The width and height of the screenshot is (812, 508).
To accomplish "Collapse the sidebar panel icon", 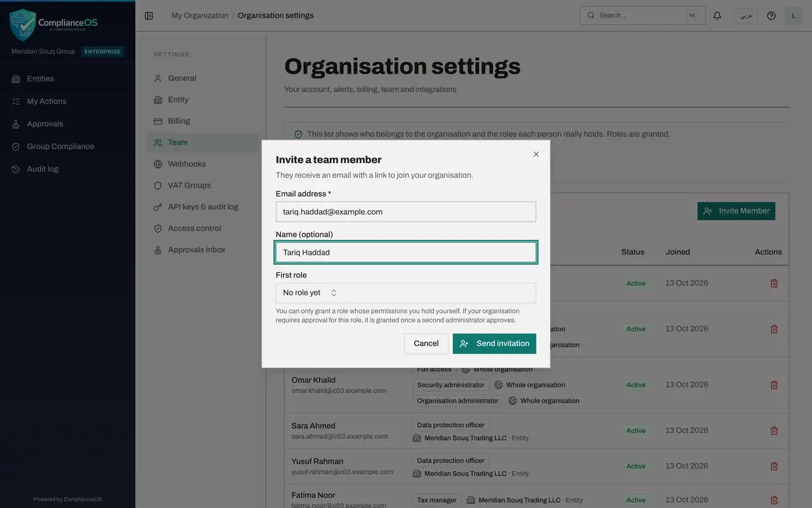I will point(149,16).
